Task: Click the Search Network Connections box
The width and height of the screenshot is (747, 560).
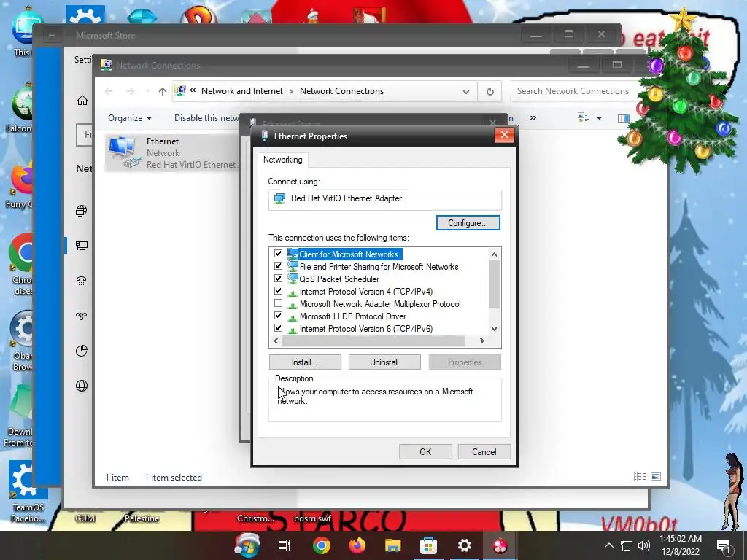Action: point(573,91)
